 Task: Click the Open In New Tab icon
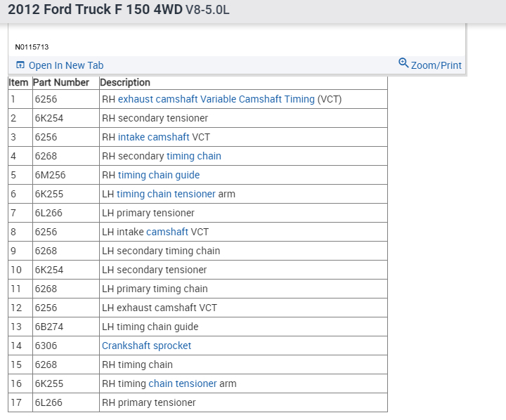point(20,65)
